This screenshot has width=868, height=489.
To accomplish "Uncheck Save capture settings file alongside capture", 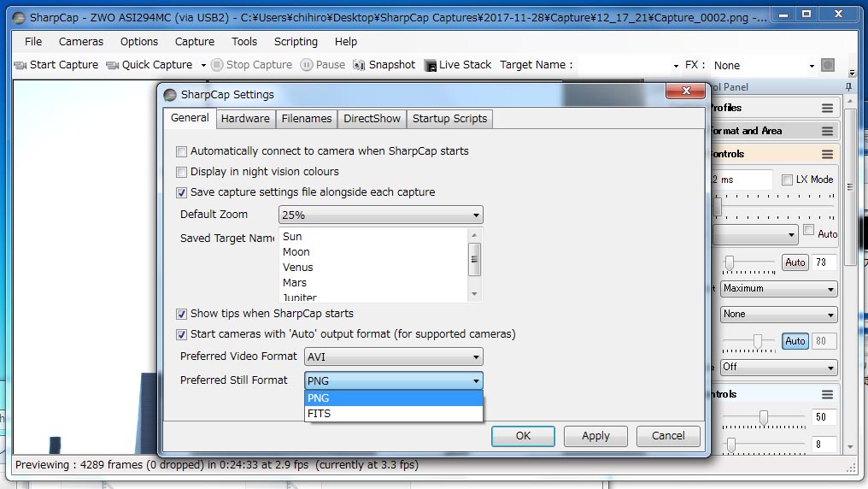I will tap(181, 192).
